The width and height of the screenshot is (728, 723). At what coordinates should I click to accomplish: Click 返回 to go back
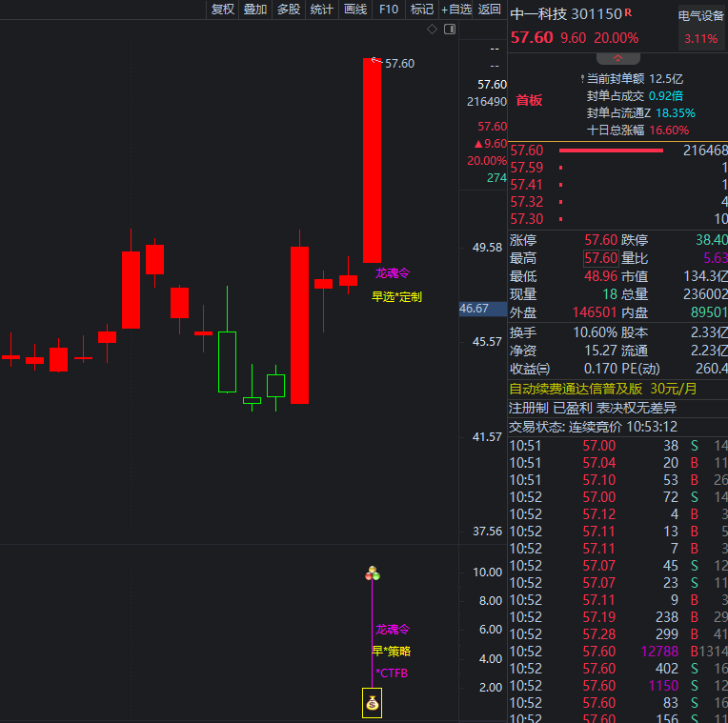tap(490, 10)
